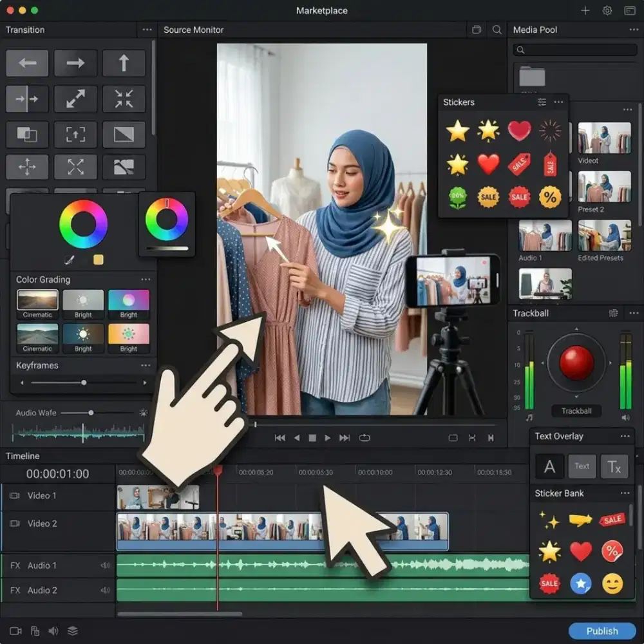The height and width of the screenshot is (644, 644).
Task: Click the Text button in Text Overlay
Action: tap(582, 466)
